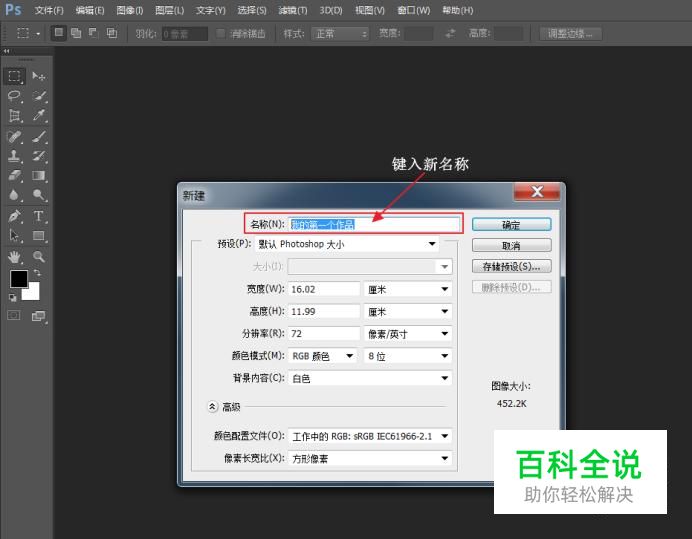692x539 pixels.
Task: Enable Intersect with Selection mode
Action: (x=112, y=33)
